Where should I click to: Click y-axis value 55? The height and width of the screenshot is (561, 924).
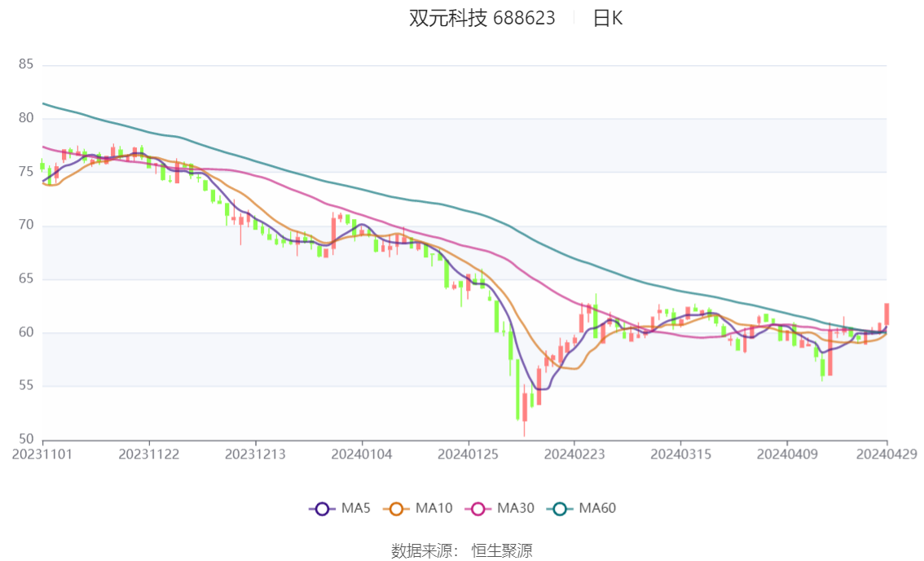tap(26, 386)
